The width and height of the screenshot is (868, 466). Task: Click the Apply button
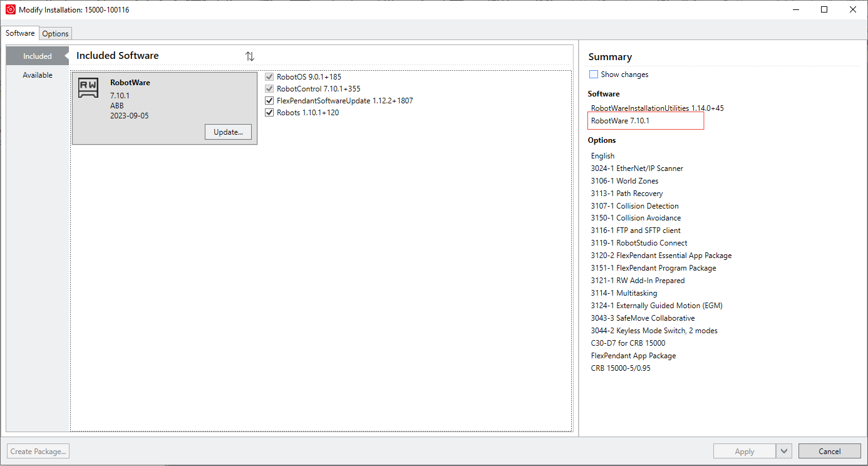(x=745, y=451)
